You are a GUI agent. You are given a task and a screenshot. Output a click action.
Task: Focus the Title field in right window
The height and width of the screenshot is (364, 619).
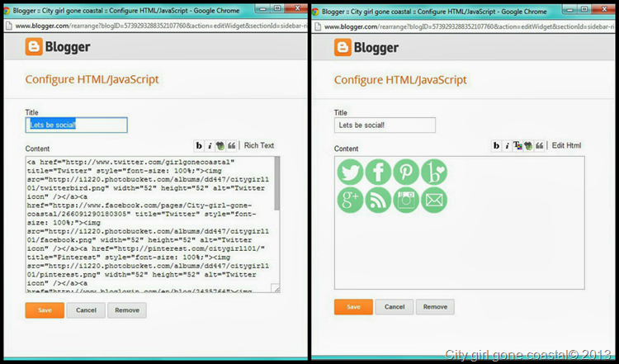(385, 125)
